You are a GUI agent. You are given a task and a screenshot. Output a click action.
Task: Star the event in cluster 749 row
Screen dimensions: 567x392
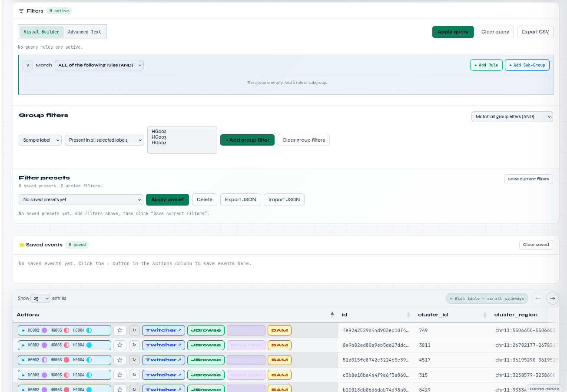(x=120, y=330)
